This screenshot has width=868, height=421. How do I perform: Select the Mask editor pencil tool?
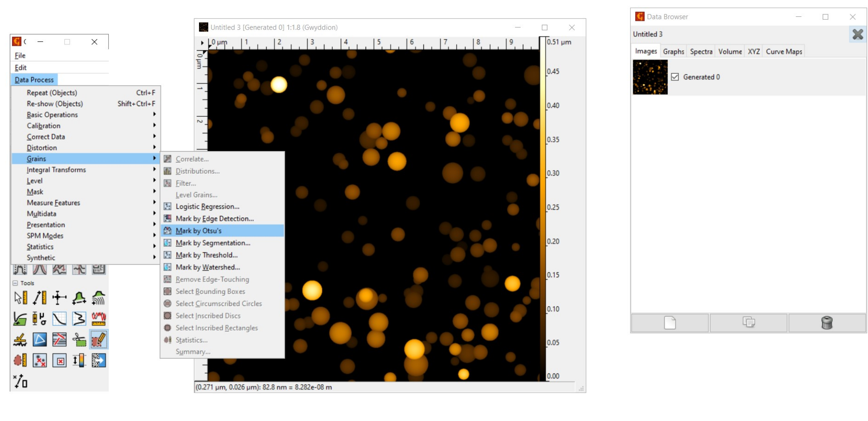[99, 340]
